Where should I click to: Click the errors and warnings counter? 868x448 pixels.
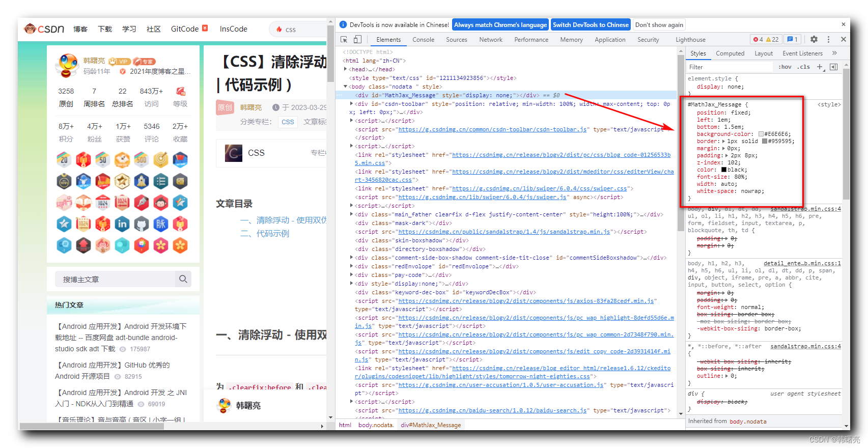[766, 39]
